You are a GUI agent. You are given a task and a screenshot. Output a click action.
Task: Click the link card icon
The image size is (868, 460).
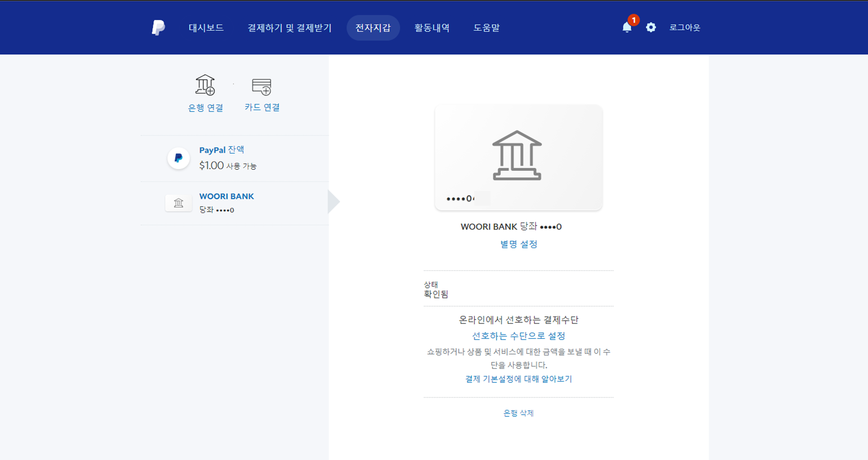pos(262,86)
